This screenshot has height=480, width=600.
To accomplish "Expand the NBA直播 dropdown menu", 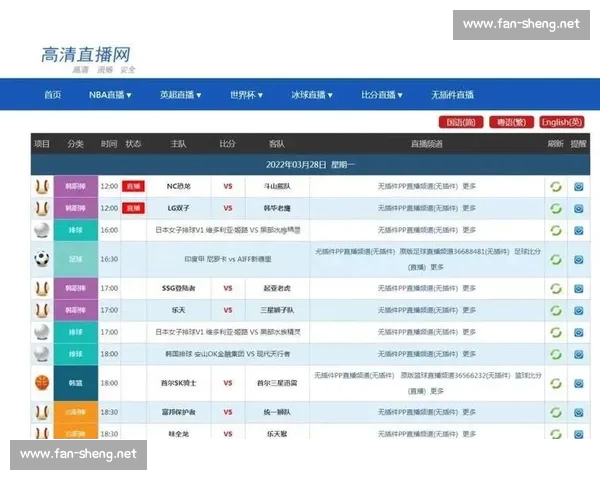I will [x=110, y=95].
